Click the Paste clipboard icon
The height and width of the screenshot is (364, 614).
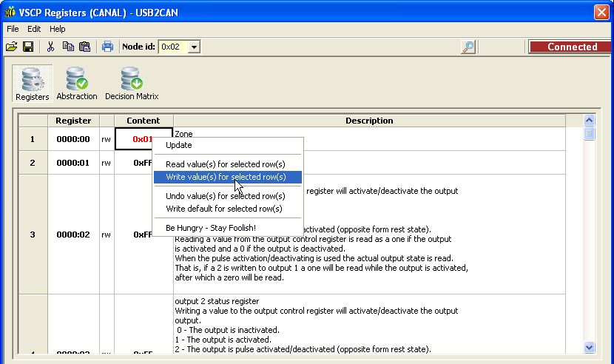pos(84,47)
